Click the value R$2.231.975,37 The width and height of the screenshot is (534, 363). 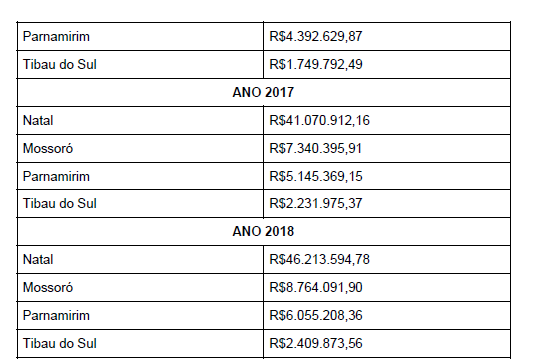pyautogui.click(x=316, y=204)
